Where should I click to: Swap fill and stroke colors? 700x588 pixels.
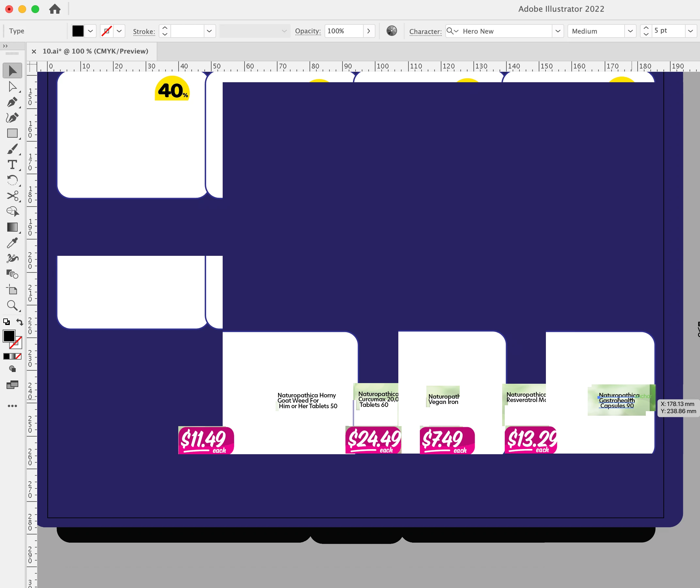(x=20, y=322)
